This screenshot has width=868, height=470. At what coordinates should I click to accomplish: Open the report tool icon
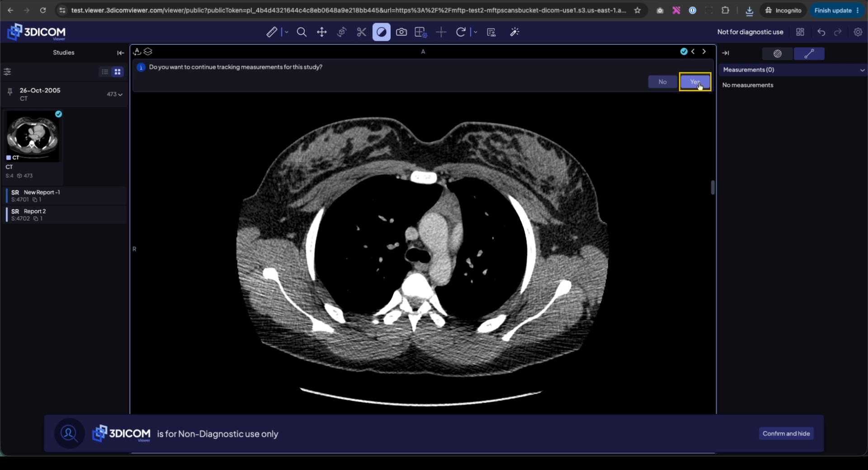coord(491,32)
